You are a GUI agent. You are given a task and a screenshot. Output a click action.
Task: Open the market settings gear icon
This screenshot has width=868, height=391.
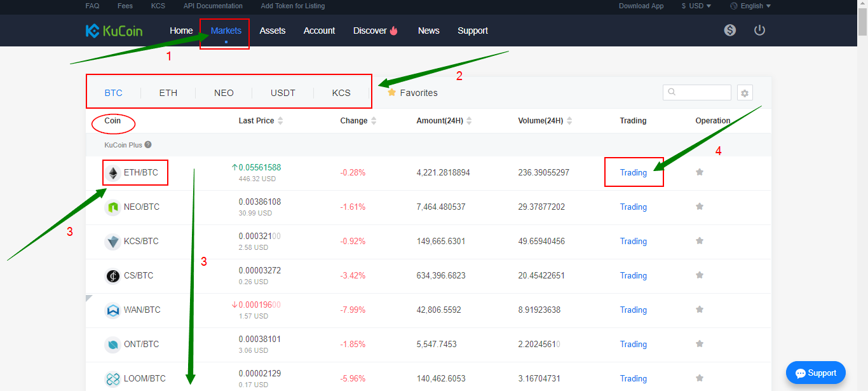click(x=745, y=93)
